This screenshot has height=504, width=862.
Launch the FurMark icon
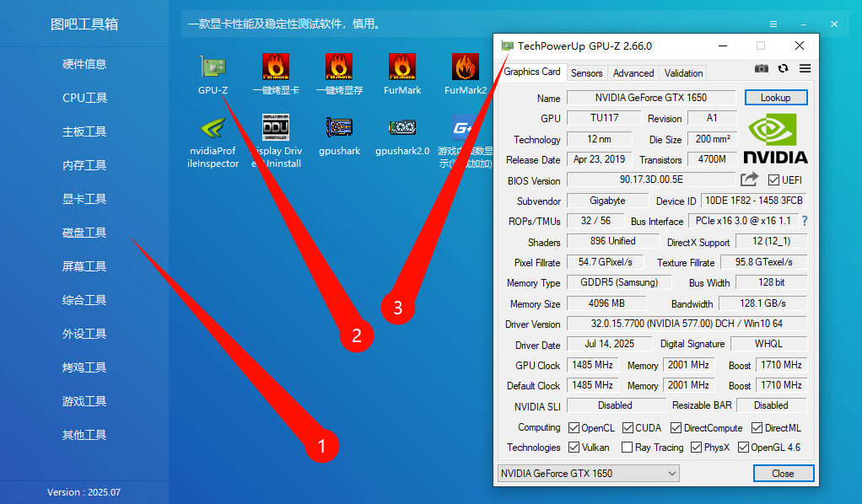pos(402,67)
